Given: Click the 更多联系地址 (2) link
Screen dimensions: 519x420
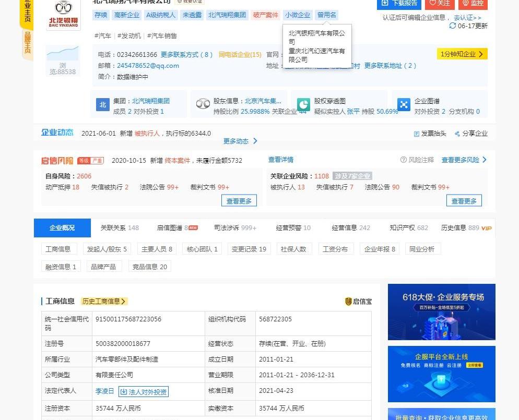Looking at the screenshot, I should point(390,66).
